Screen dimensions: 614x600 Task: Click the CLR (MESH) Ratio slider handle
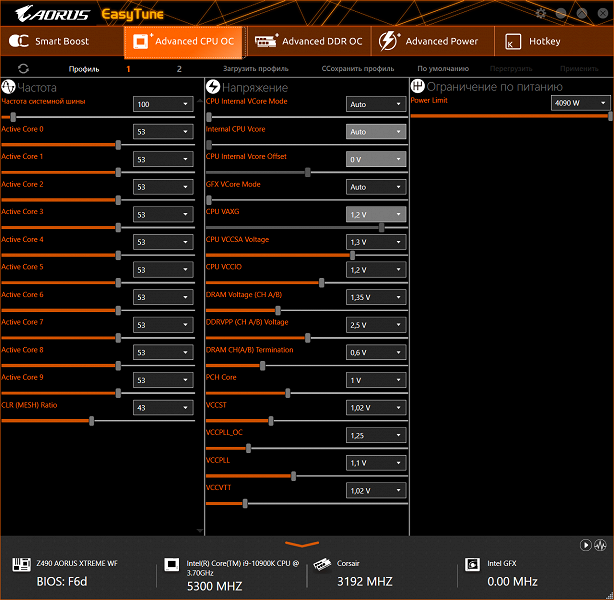click(x=91, y=421)
